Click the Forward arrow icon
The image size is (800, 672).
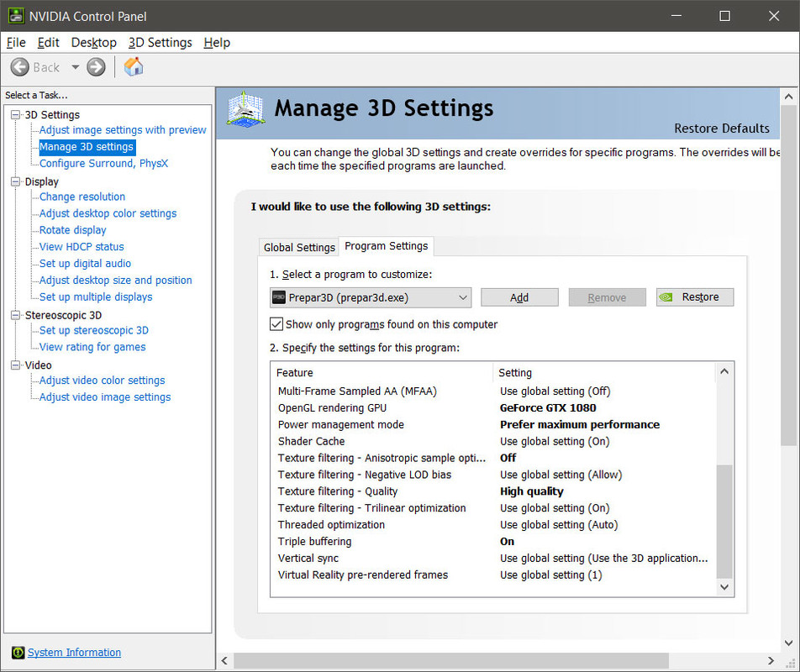click(96, 67)
